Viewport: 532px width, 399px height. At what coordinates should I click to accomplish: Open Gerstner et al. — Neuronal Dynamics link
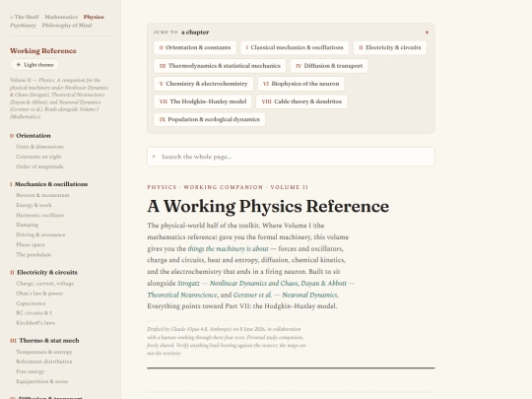pos(286,296)
